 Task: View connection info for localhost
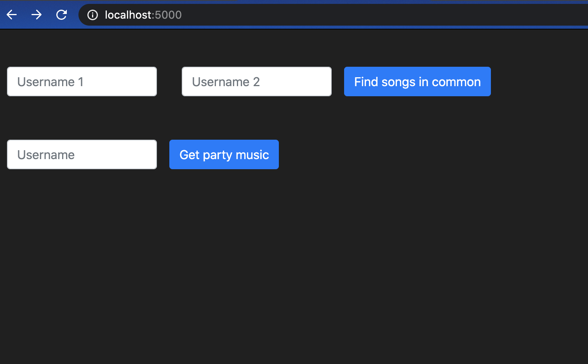point(92,15)
